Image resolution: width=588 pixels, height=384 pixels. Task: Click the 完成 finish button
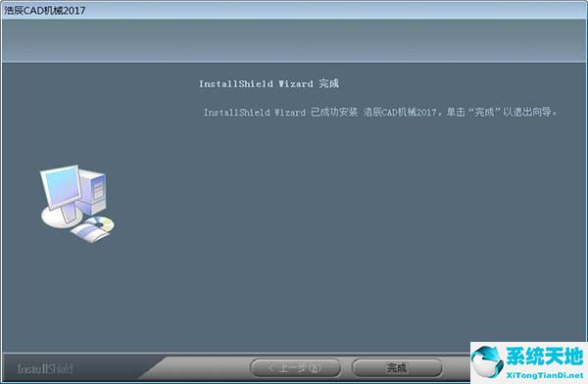397,368
